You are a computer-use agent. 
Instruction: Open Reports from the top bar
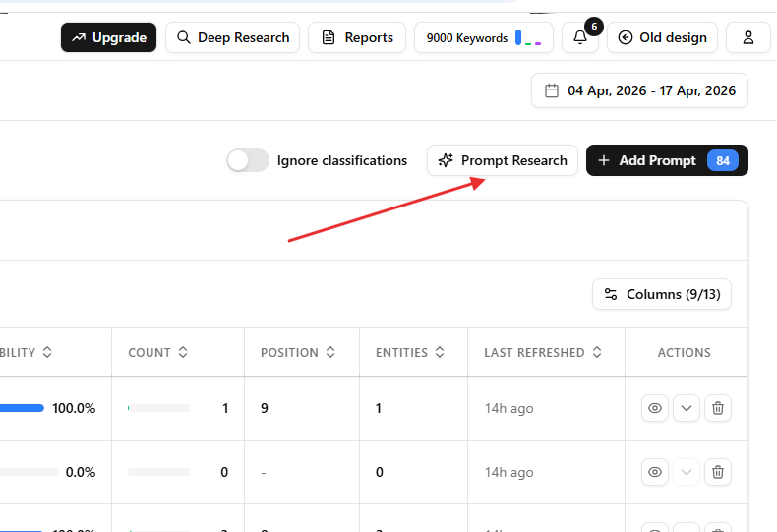(x=356, y=38)
